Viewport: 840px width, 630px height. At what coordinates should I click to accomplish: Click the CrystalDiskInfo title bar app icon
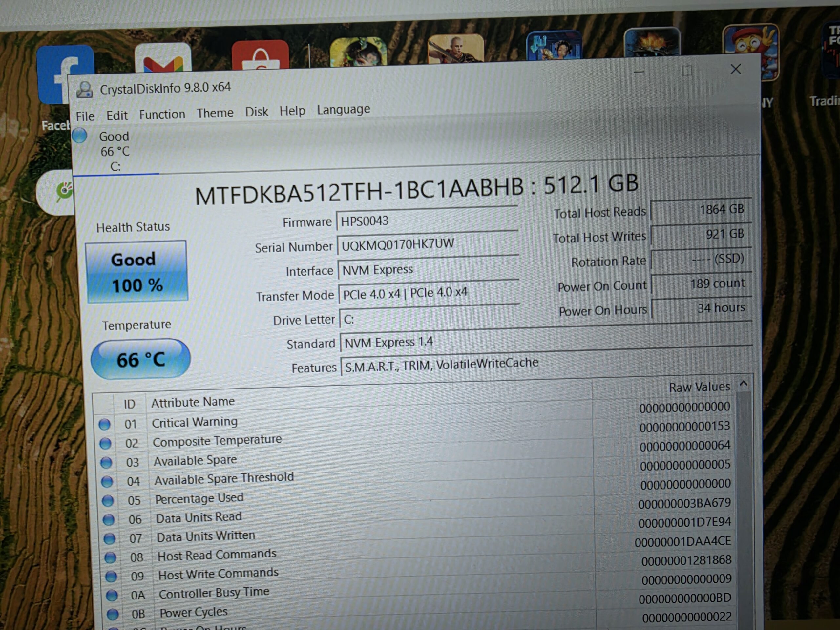[84, 90]
